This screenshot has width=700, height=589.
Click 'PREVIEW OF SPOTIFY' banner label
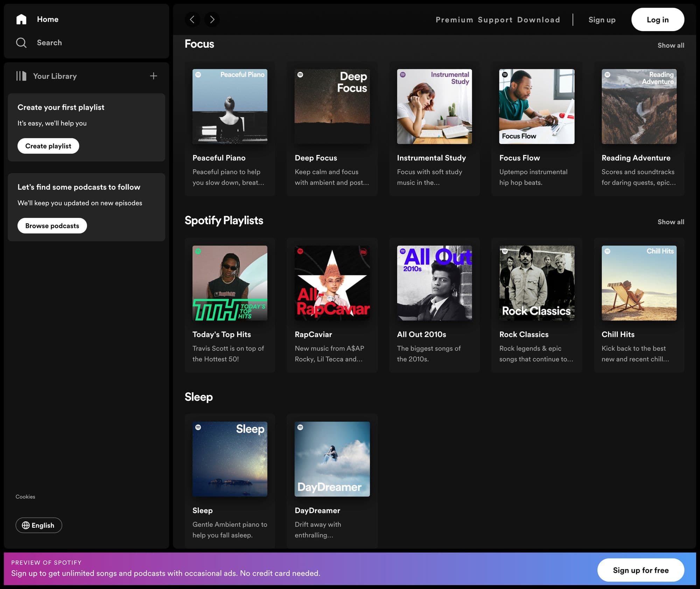pyautogui.click(x=46, y=562)
